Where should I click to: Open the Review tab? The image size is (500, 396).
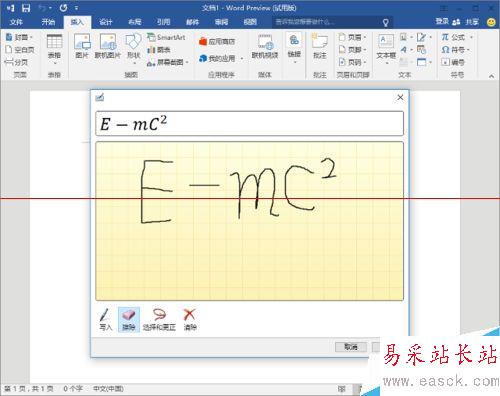(x=221, y=22)
